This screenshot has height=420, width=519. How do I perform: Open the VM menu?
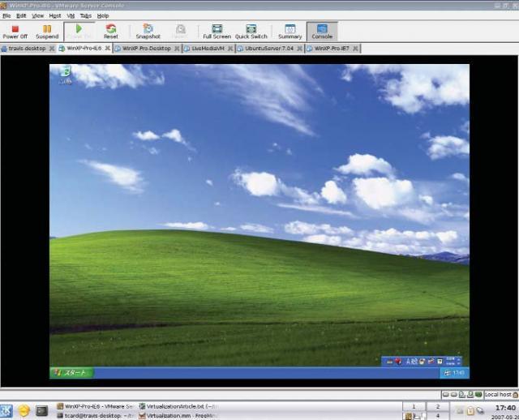(x=71, y=15)
